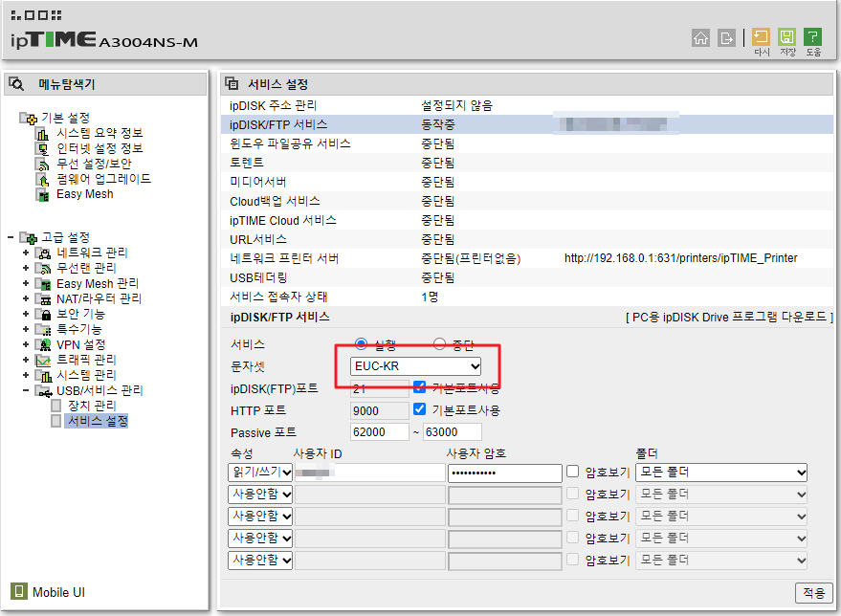Click the 적용 apply button

(x=813, y=593)
